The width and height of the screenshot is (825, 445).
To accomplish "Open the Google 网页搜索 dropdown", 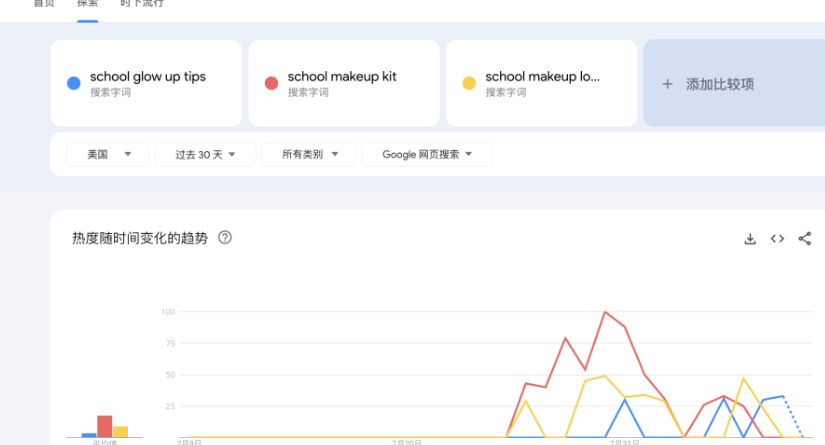I will click(426, 154).
